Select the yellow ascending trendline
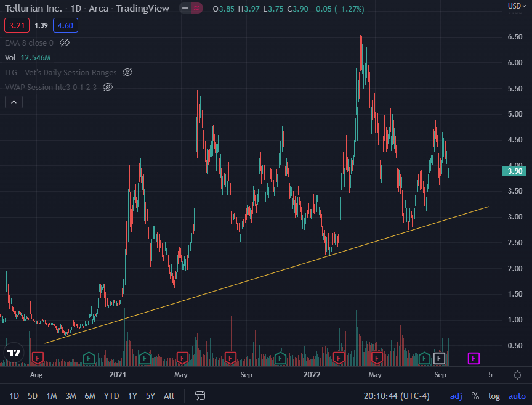Viewport: 532px width, 405px height. 267,275
